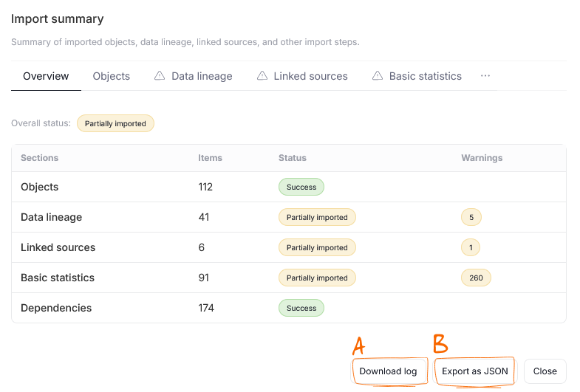This screenshot has height=392, width=580.
Task: Click the Linked sources item count 6
Action: 201,247
